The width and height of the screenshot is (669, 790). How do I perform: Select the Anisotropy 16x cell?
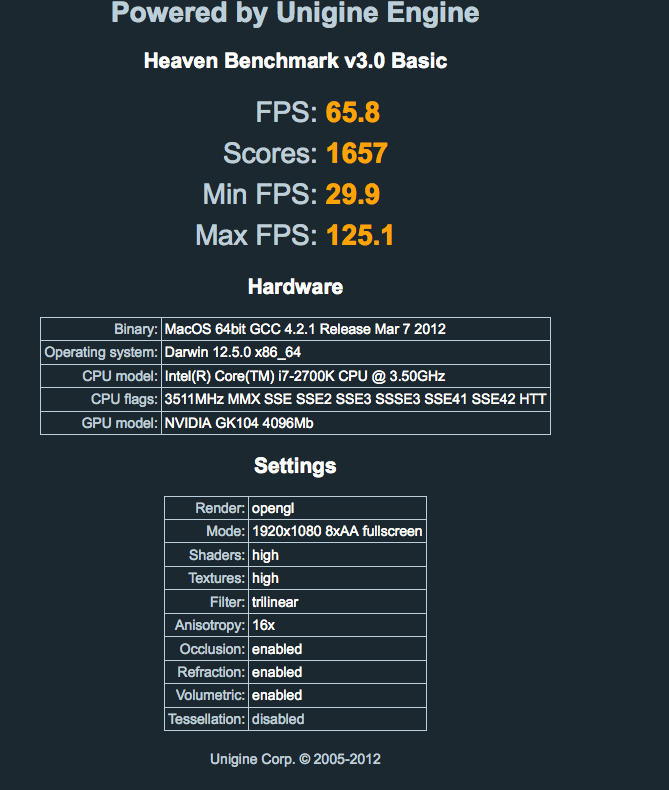coord(338,625)
